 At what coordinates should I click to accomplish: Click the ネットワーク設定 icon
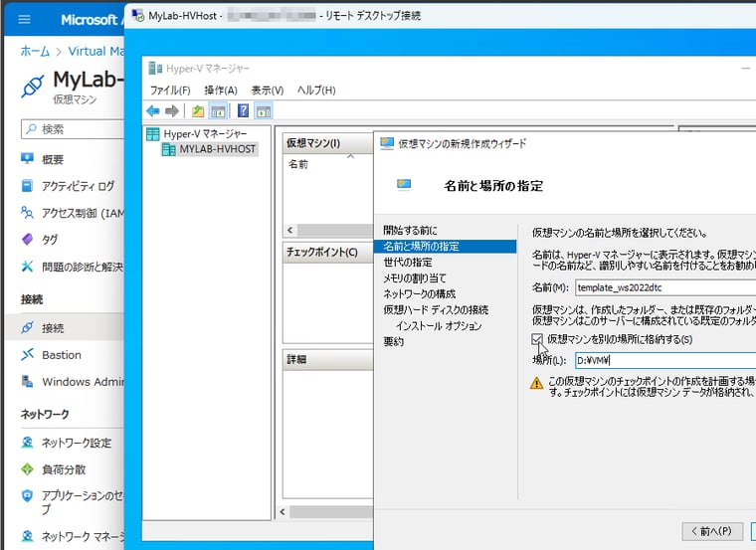(x=28, y=443)
